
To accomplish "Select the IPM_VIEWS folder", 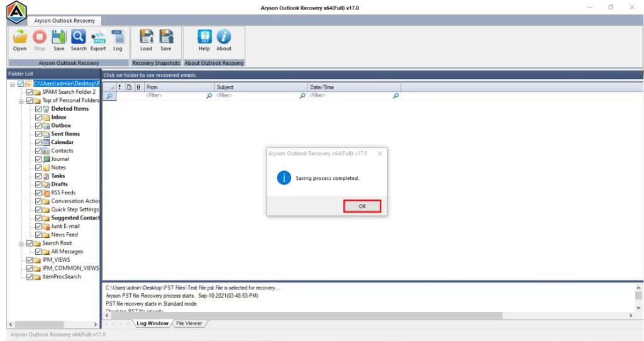I will pos(56,260).
